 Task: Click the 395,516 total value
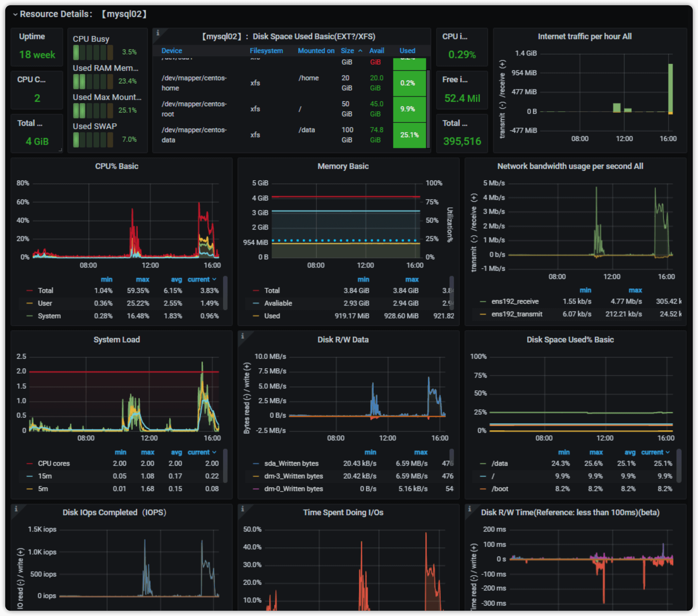coord(462,142)
